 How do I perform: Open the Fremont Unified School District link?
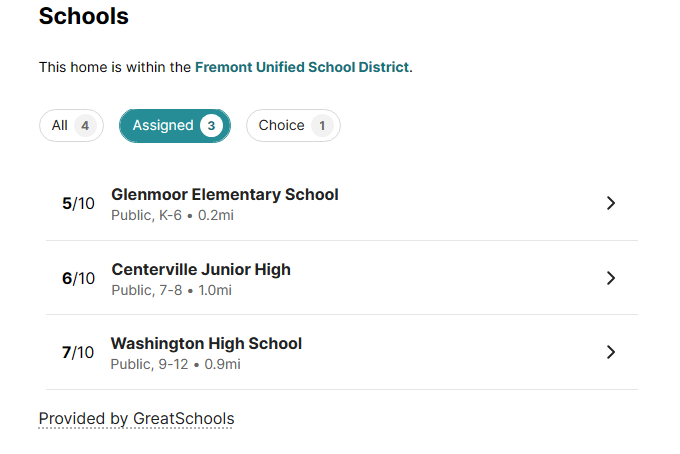click(x=301, y=67)
